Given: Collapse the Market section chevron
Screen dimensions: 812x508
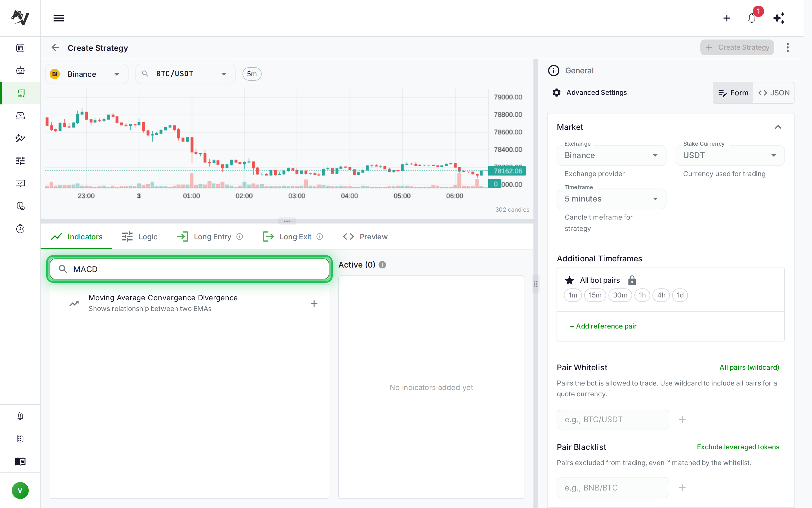Looking at the screenshot, I should pyautogui.click(x=778, y=127).
